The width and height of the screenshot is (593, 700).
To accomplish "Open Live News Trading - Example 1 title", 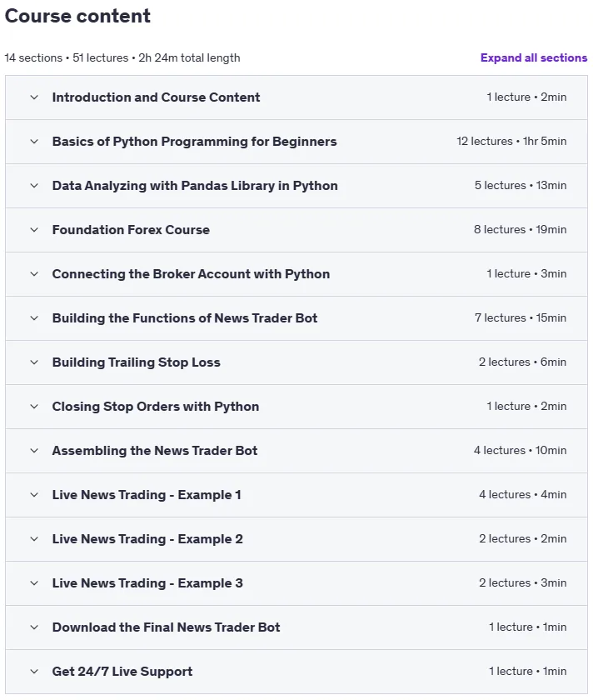I will coord(147,495).
